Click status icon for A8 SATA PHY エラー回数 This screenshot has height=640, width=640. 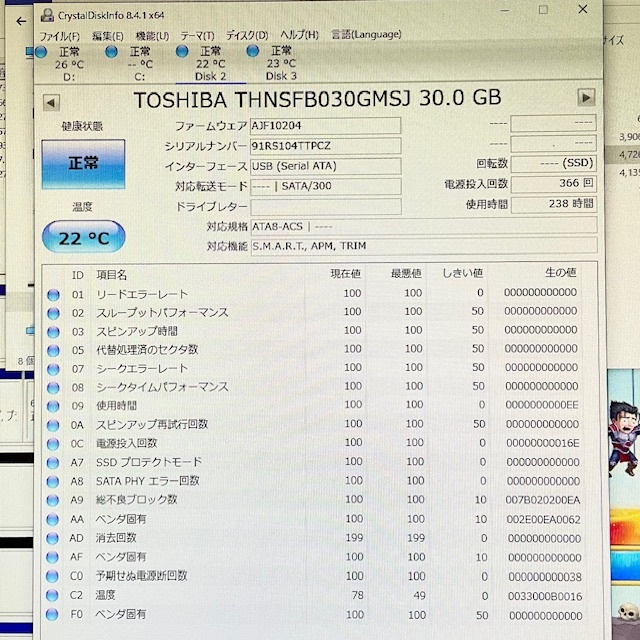[53, 482]
